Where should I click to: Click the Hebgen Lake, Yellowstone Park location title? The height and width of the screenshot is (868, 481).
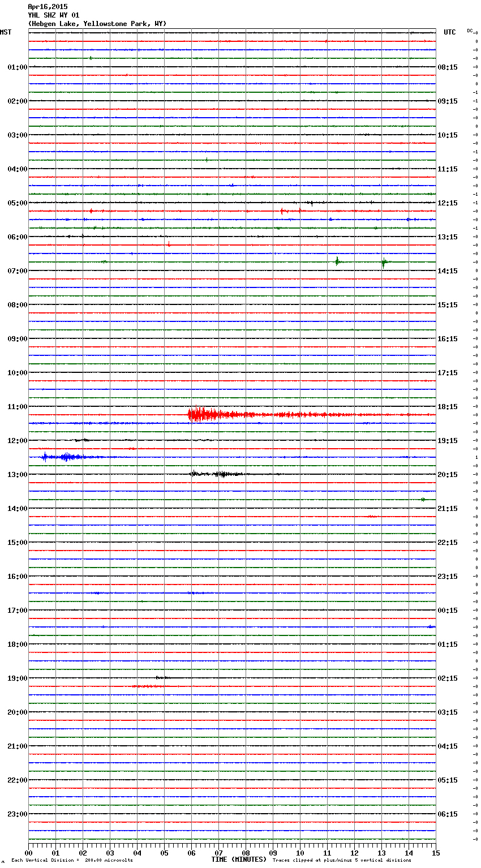(x=97, y=24)
